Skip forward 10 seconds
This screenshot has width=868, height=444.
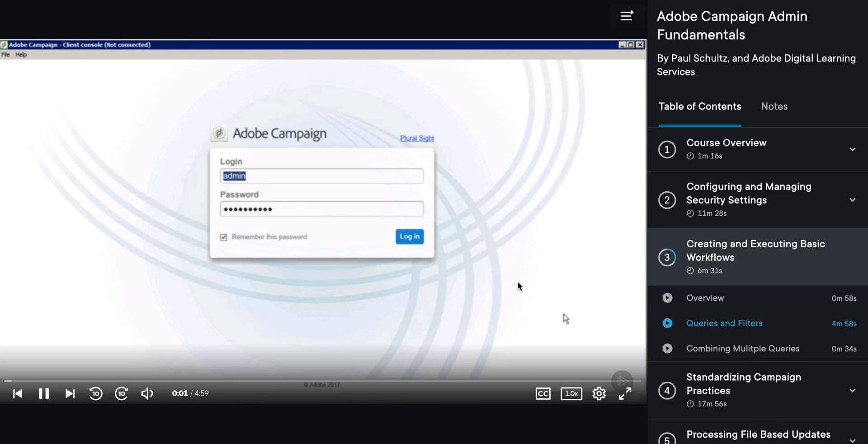pos(121,394)
